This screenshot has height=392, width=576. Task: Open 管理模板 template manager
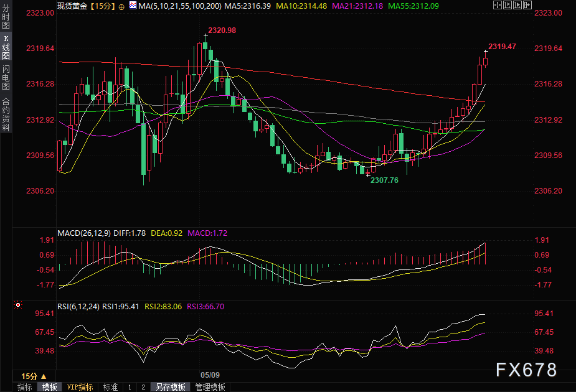tap(210, 387)
